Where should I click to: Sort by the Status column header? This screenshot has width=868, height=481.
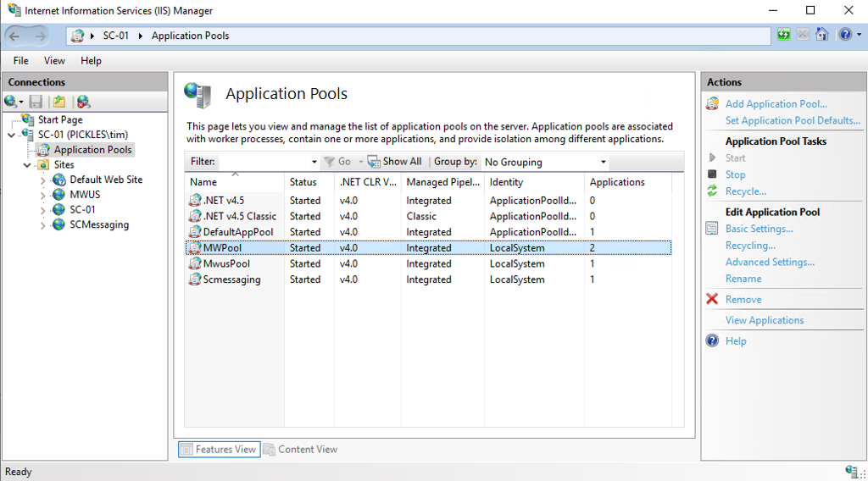pyautogui.click(x=309, y=182)
